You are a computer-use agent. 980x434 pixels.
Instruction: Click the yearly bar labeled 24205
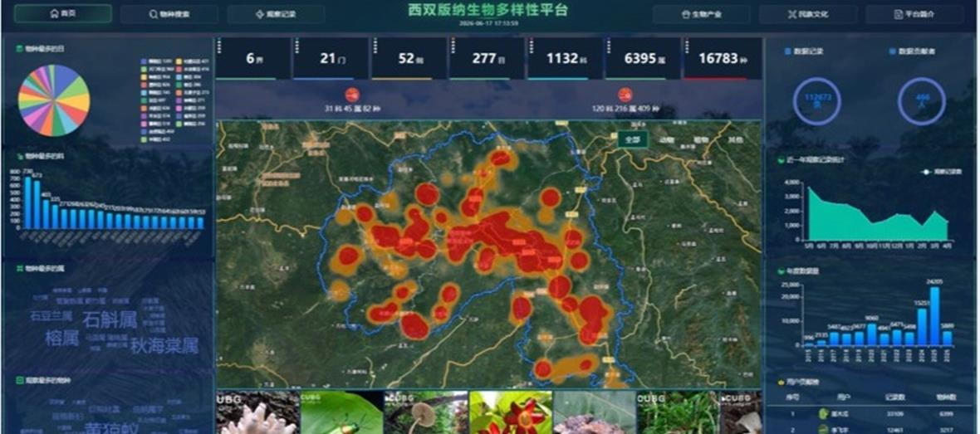click(x=935, y=317)
